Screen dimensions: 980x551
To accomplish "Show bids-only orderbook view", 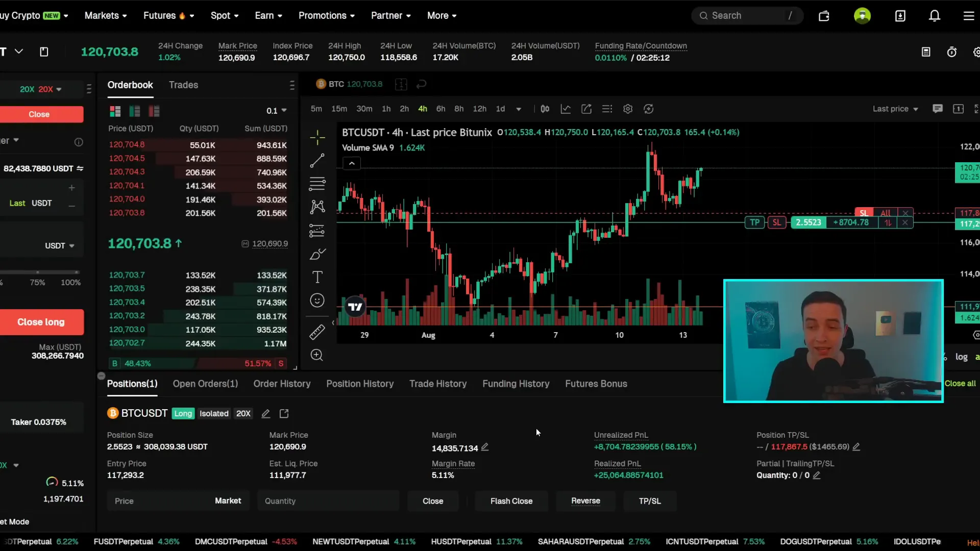I will pos(135,111).
